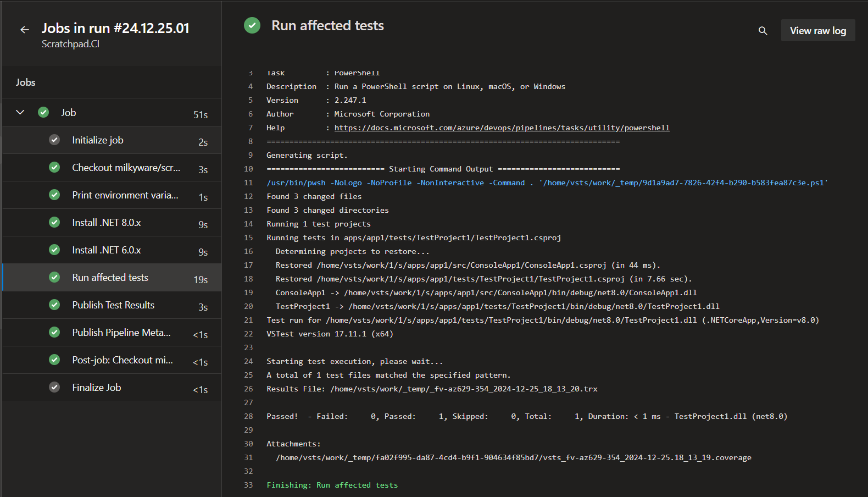
Task: Click the Jobs in run #24.12.25.01 title
Action: click(115, 28)
